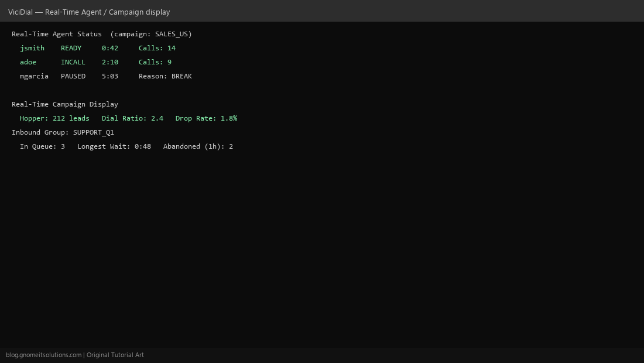This screenshot has height=363, width=644.
Task: Select "Hopper: 212 leads" value
Action: pos(54,118)
